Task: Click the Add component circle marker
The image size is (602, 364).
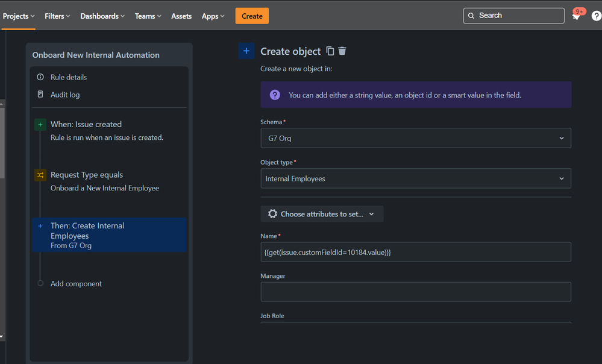Action: click(x=40, y=283)
